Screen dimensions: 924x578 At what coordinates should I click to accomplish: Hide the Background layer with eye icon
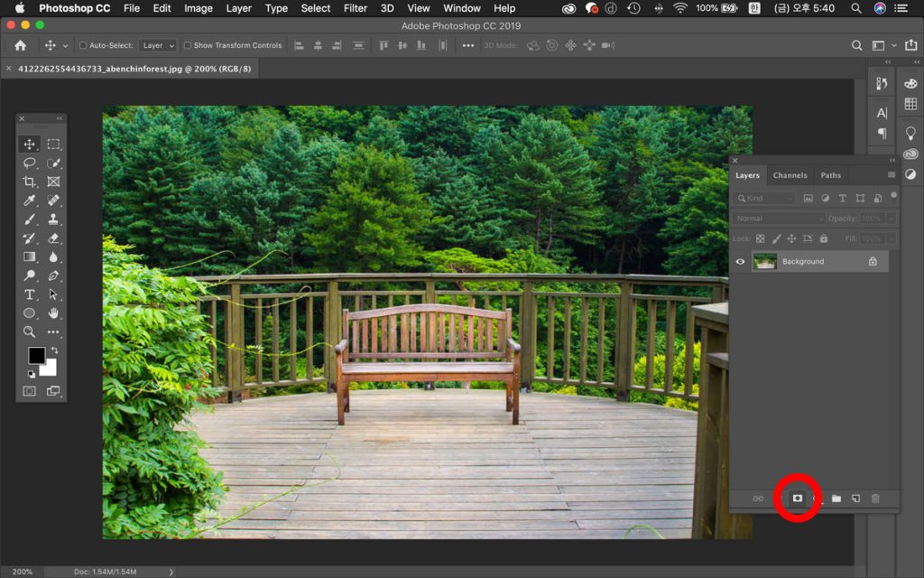tap(740, 261)
